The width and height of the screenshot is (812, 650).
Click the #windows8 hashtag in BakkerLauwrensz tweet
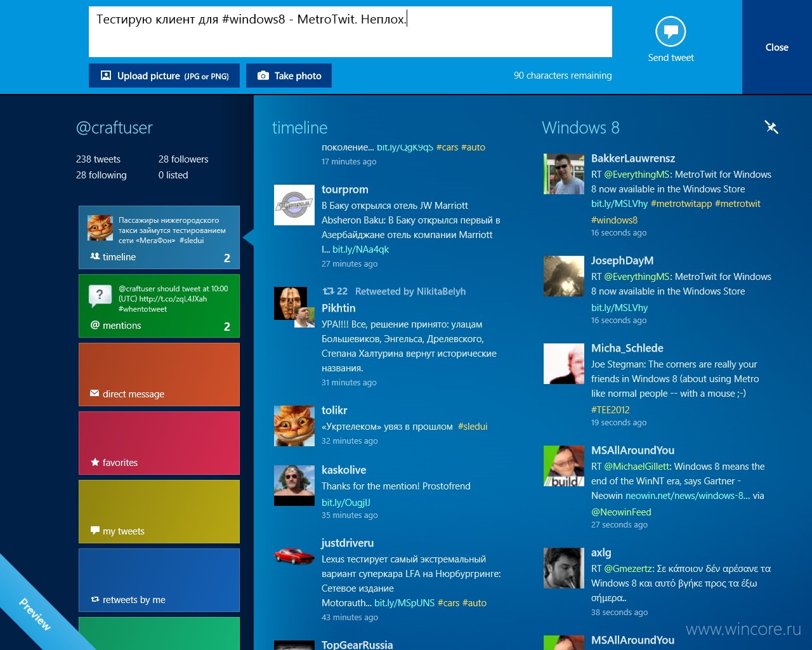pyautogui.click(x=614, y=220)
